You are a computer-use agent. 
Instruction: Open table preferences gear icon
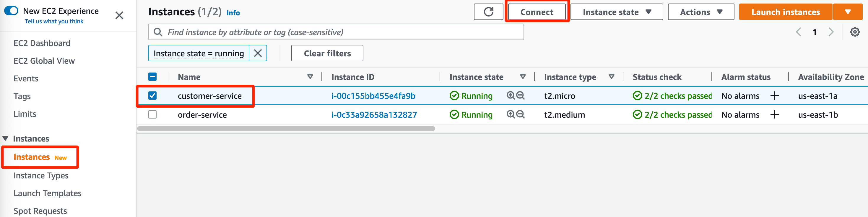[854, 32]
